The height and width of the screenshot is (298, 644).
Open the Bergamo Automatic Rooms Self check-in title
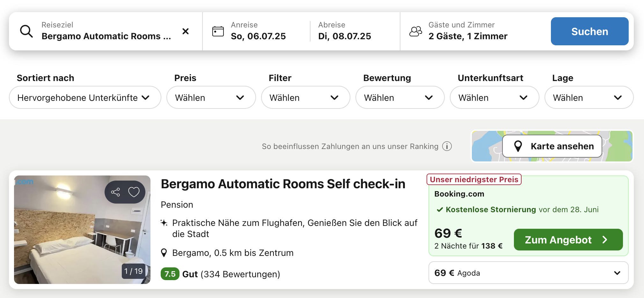pos(283,184)
